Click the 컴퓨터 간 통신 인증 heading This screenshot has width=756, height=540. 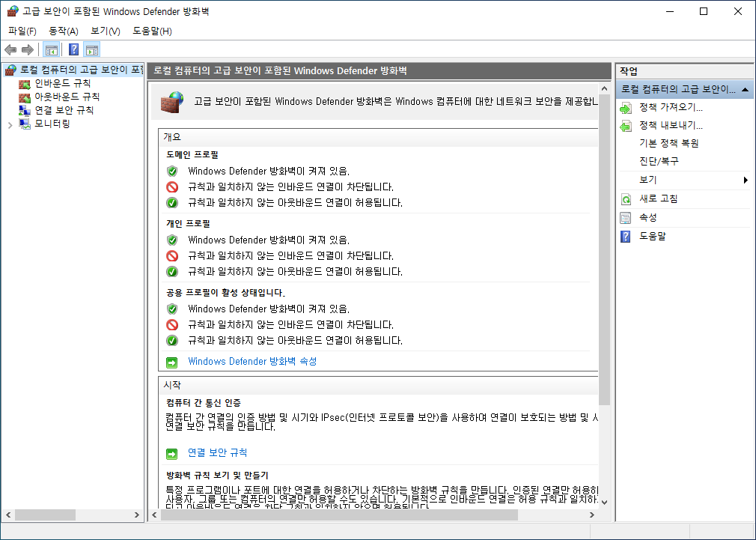tap(204, 402)
